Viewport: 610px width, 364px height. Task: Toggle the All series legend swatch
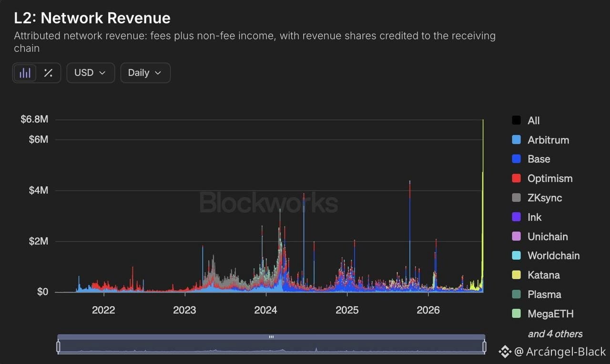tap(516, 121)
